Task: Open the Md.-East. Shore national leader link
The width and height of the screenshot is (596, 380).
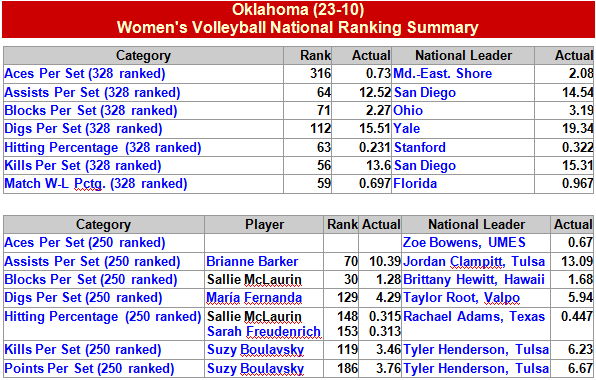Action: [x=443, y=73]
